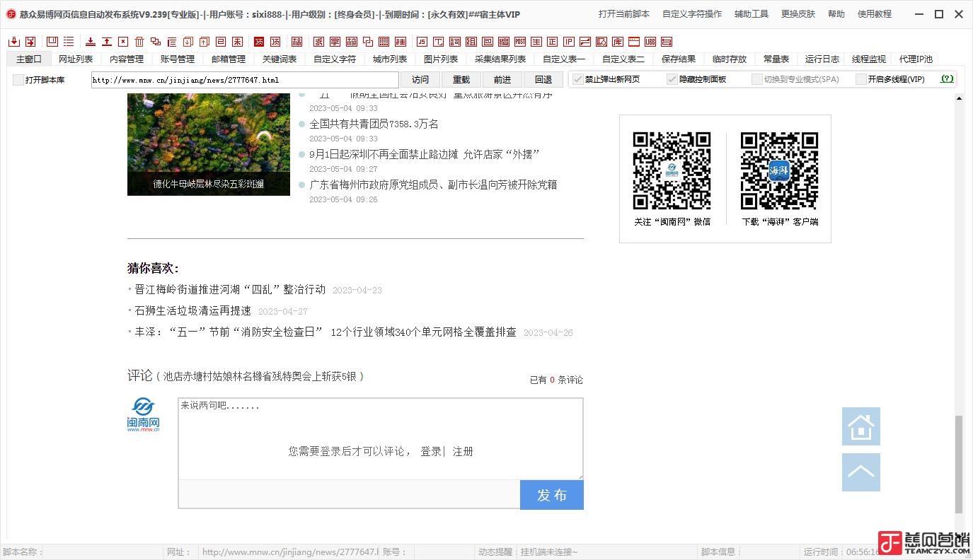Click the grid table toolbar icon
Viewport: 973px width, 560px height.
[384, 42]
